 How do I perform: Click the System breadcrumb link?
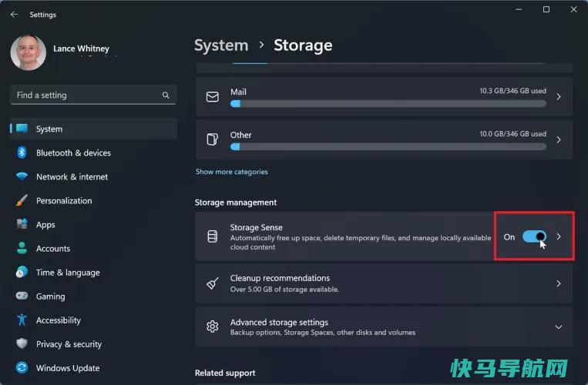point(221,45)
